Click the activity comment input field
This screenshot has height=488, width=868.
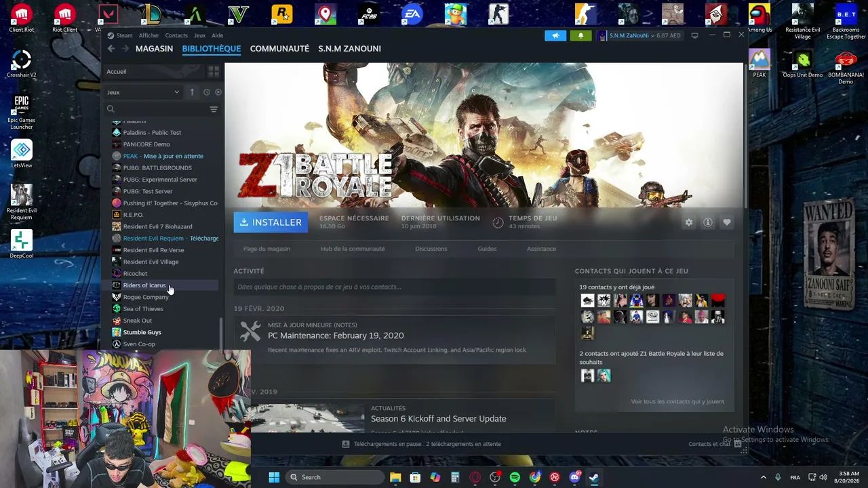(395, 287)
